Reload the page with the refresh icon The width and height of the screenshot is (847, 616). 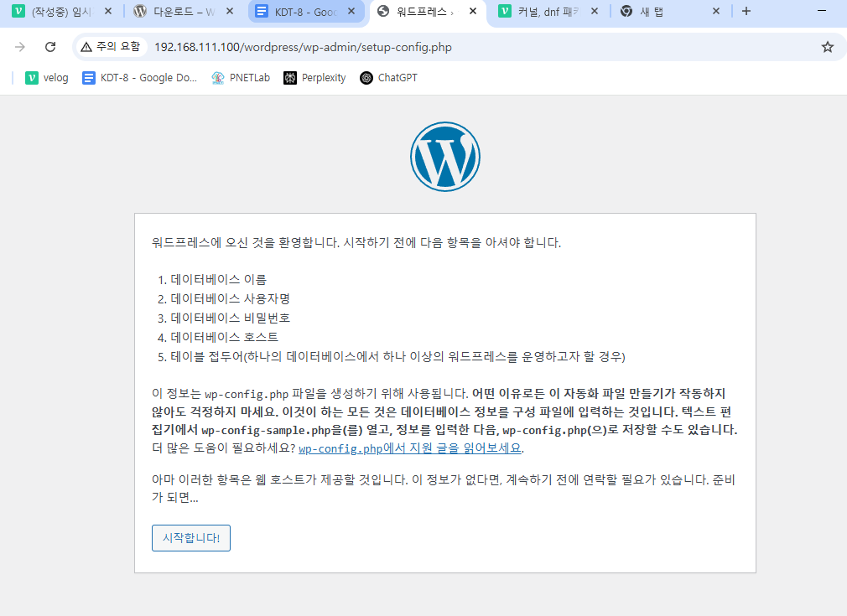click(50, 47)
